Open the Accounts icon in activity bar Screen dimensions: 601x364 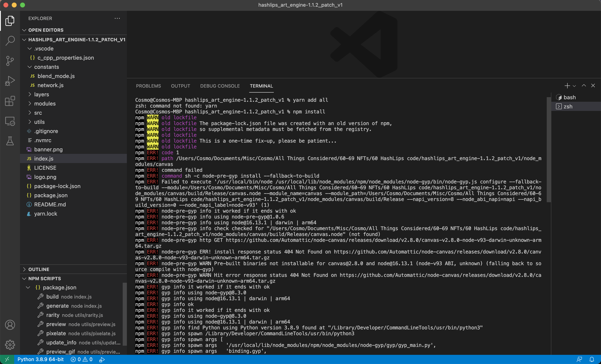tap(10, 325)
